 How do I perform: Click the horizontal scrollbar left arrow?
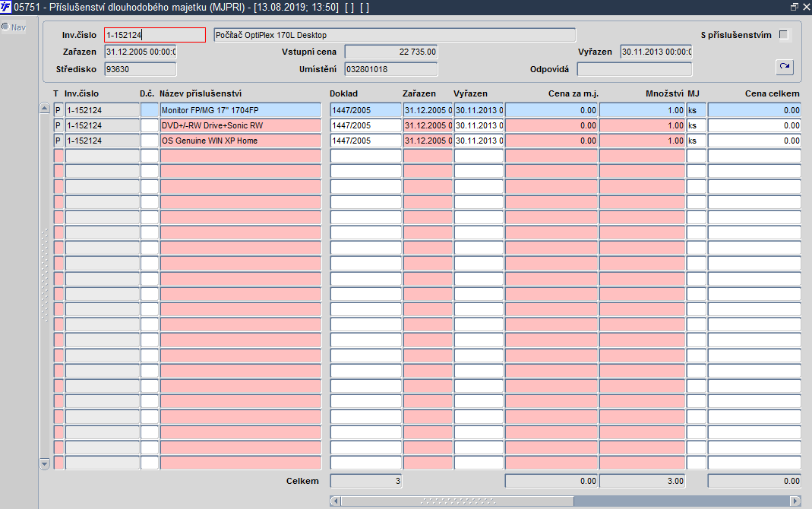(336, 501)
